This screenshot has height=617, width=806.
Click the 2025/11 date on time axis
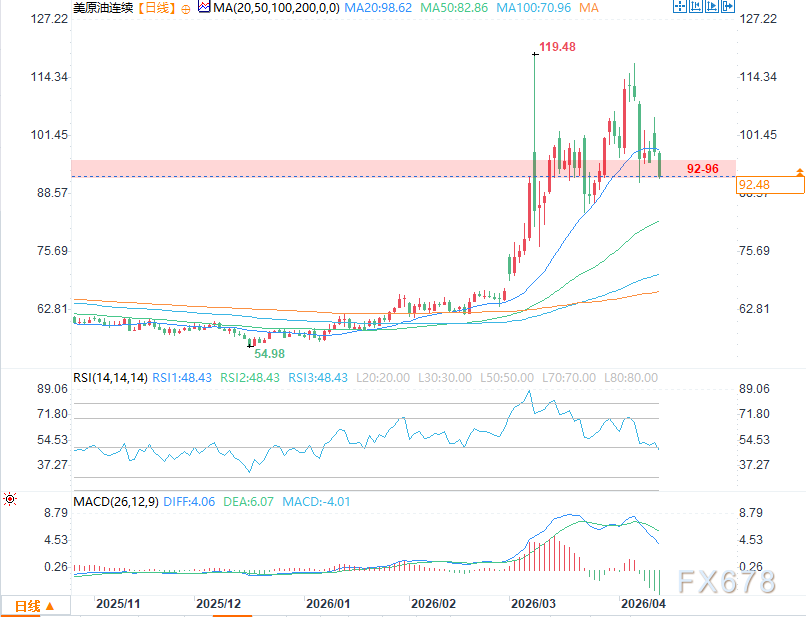point(118,604)
